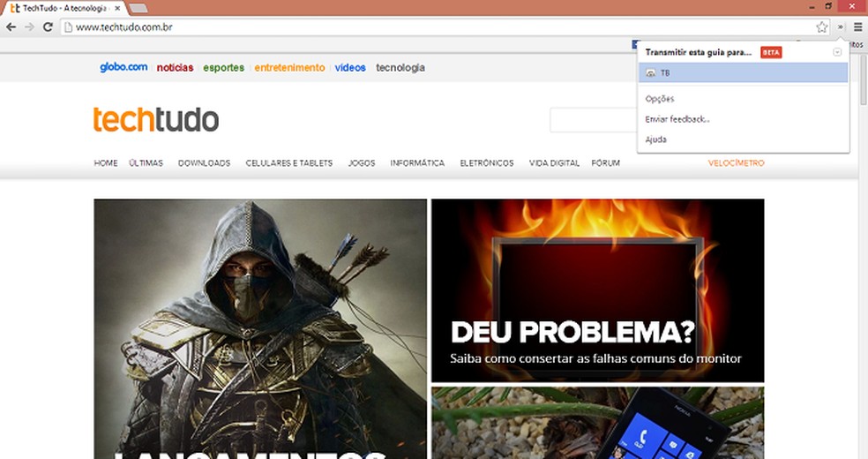868x459 pixels.
Task: Open the vídeos link
Action: point(350,68)
